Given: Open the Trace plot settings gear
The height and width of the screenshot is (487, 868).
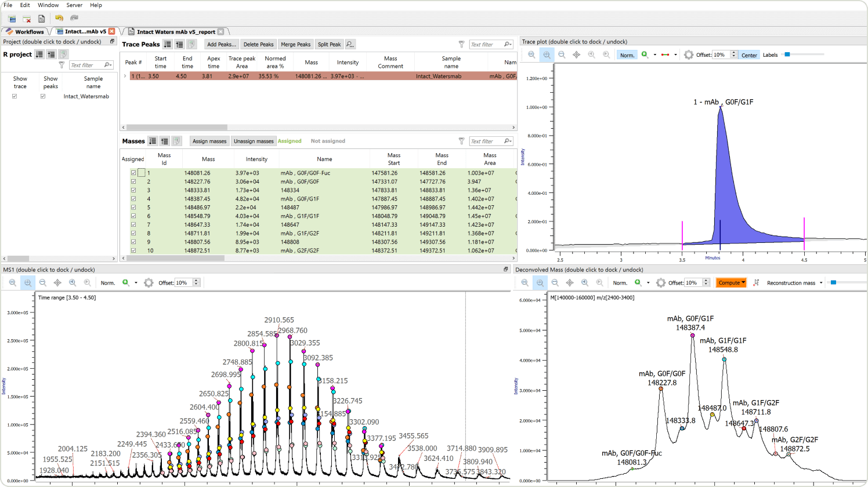Looking at the screenshot, I should pyautogui.click(x=688, y=54).
